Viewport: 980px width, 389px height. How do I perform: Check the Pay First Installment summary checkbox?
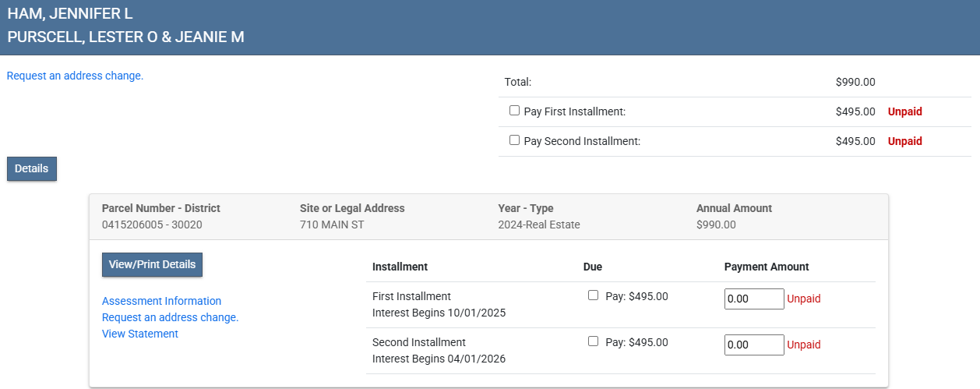[x=514, y=111]
